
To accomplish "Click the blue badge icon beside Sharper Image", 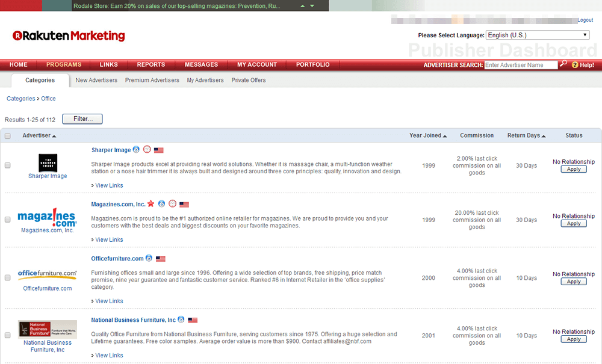I will tap(136, 150).
